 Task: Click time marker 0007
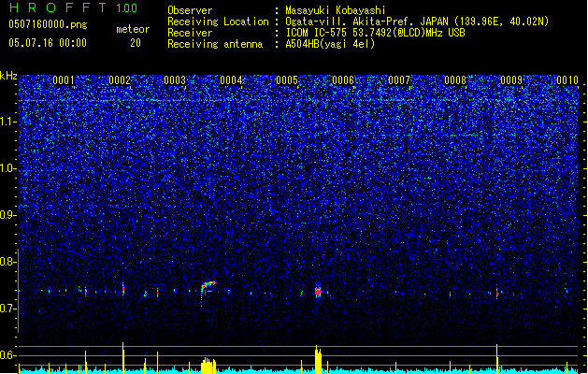(399, 79)
